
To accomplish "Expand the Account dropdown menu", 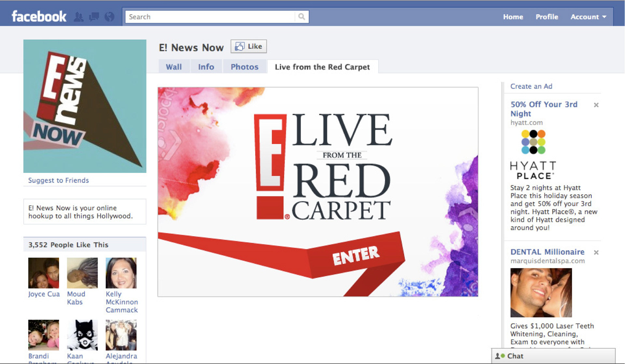I will click(588, 17).
